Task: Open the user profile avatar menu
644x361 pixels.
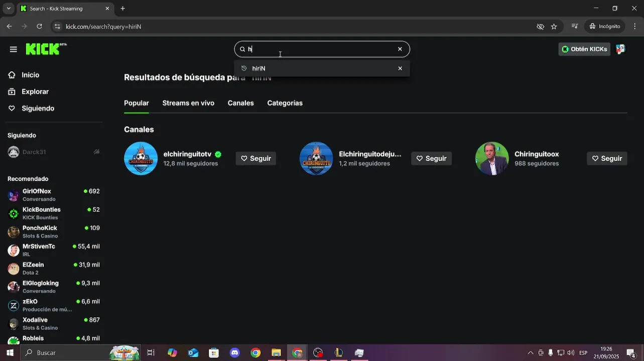Action: (x=620, y=49)
